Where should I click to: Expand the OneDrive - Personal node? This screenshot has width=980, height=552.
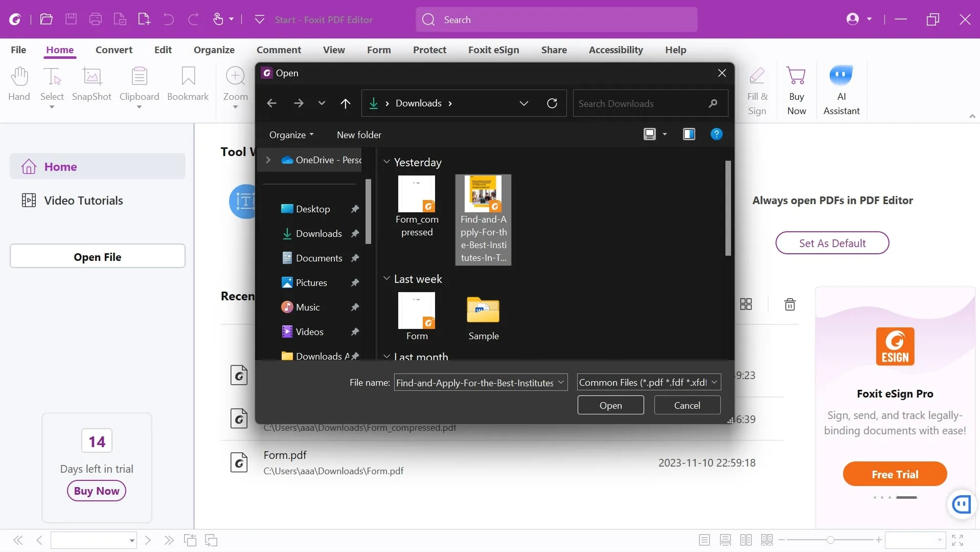pyautogui.click(x=268, y=160)
